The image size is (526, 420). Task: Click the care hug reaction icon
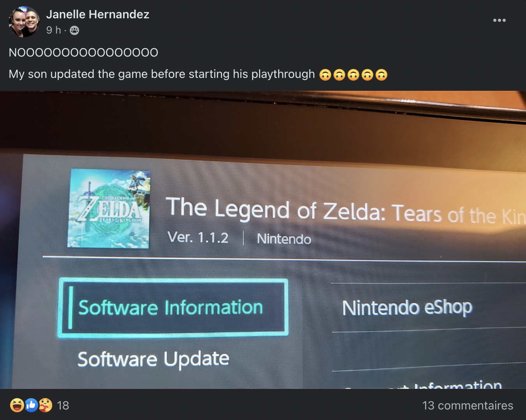click(45, 405)
